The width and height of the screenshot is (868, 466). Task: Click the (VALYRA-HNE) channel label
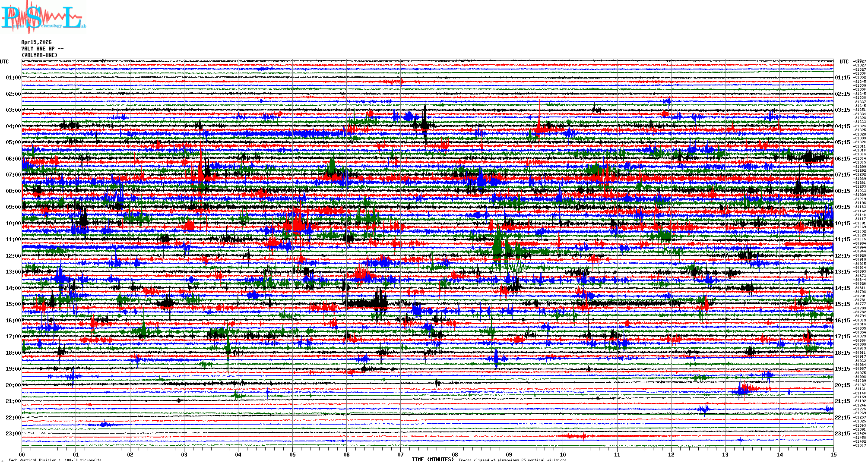point(39,55)
